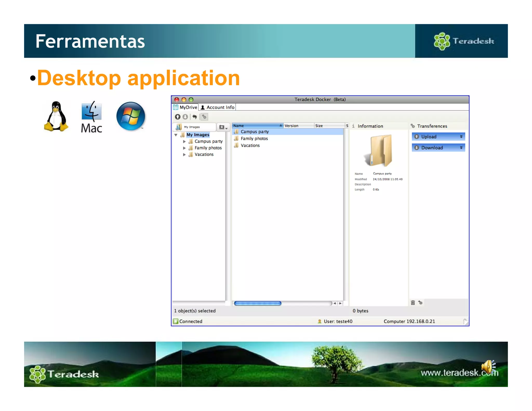Click Family photos folder icon in list

(x=236, y=138)
